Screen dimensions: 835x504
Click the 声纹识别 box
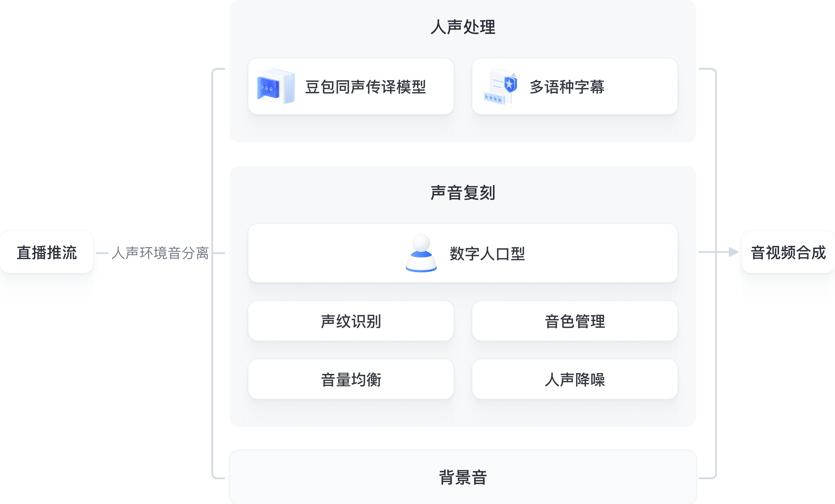click(351, 321)
